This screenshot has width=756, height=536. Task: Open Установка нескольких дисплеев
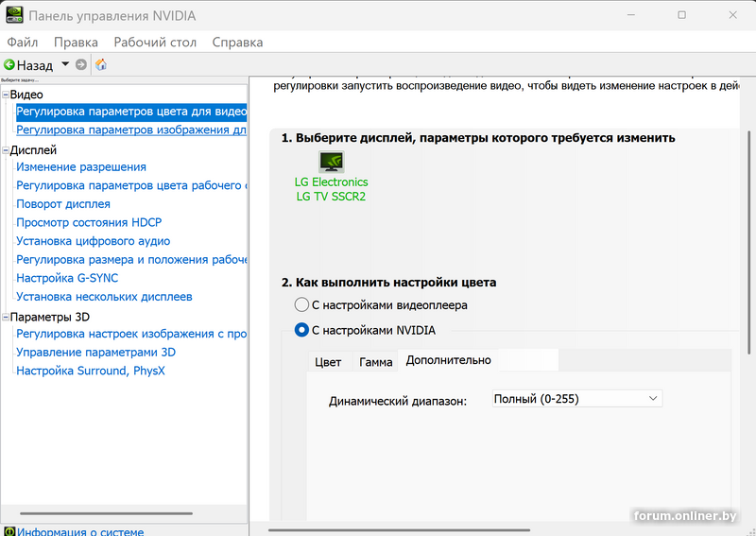pos(104,296)
